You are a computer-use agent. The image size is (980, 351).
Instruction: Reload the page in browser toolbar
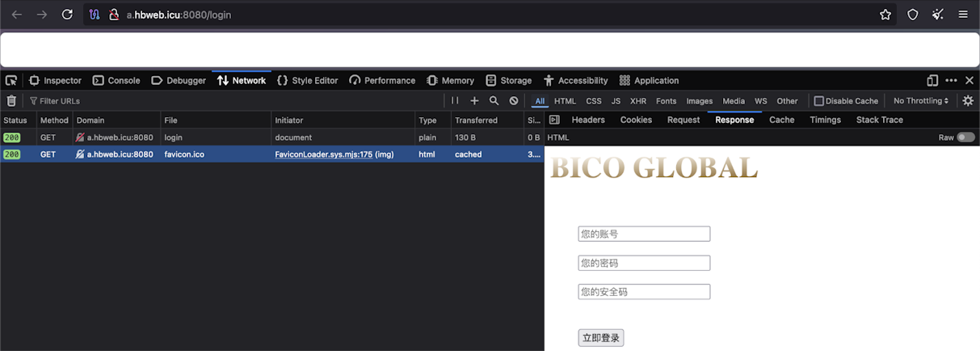coord(67,15)
